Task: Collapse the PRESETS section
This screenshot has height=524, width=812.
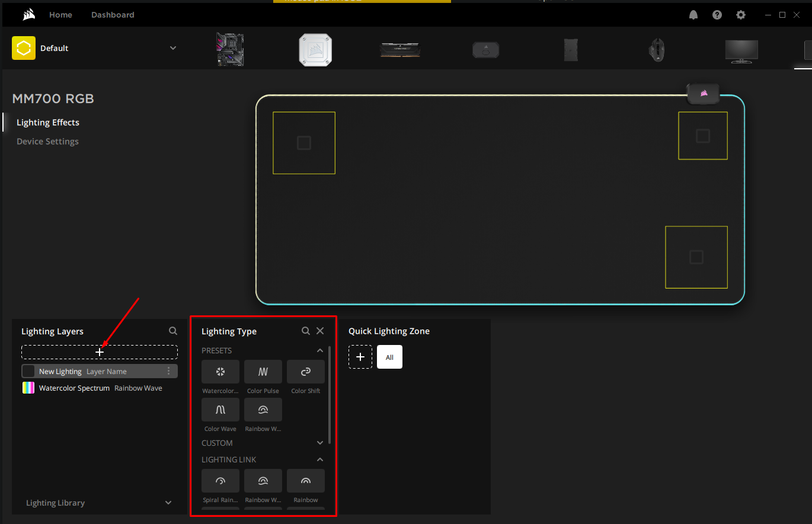Action: point(320,350)
